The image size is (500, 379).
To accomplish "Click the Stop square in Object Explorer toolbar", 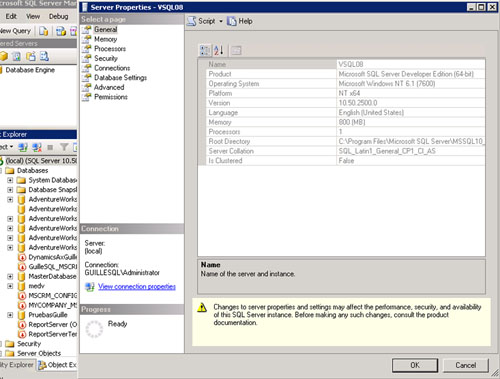I will pyautogui.click(x=50, y=147).
